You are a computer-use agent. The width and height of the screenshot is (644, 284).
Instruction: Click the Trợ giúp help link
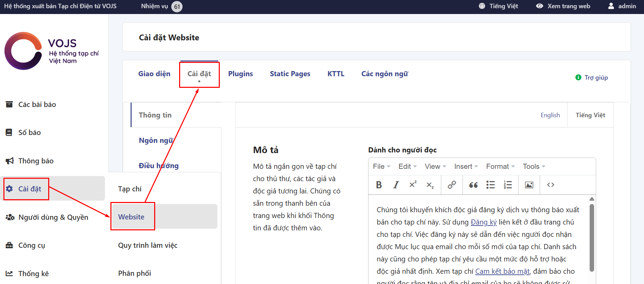pyautogui.click(x=596, y=78)
